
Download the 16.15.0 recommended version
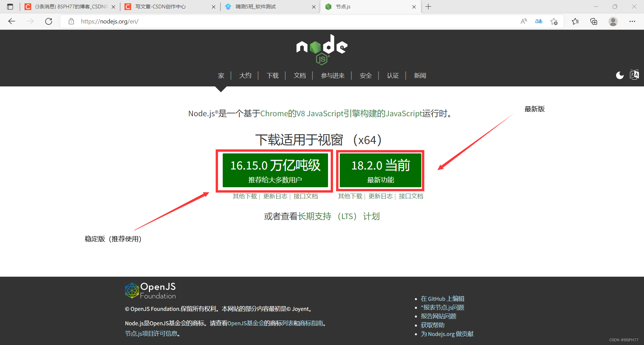pos(275,170)
